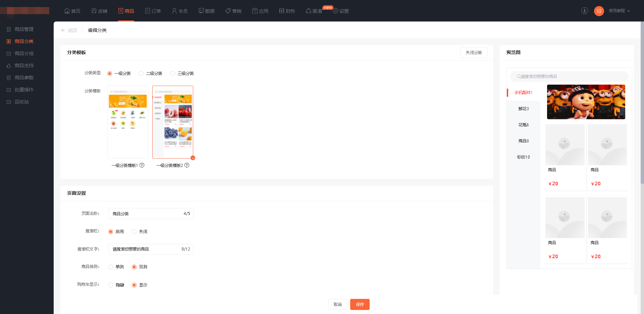Click the 渠道 channel icon
The width and height of the screenshot is (644, 314).
[309, 11]
